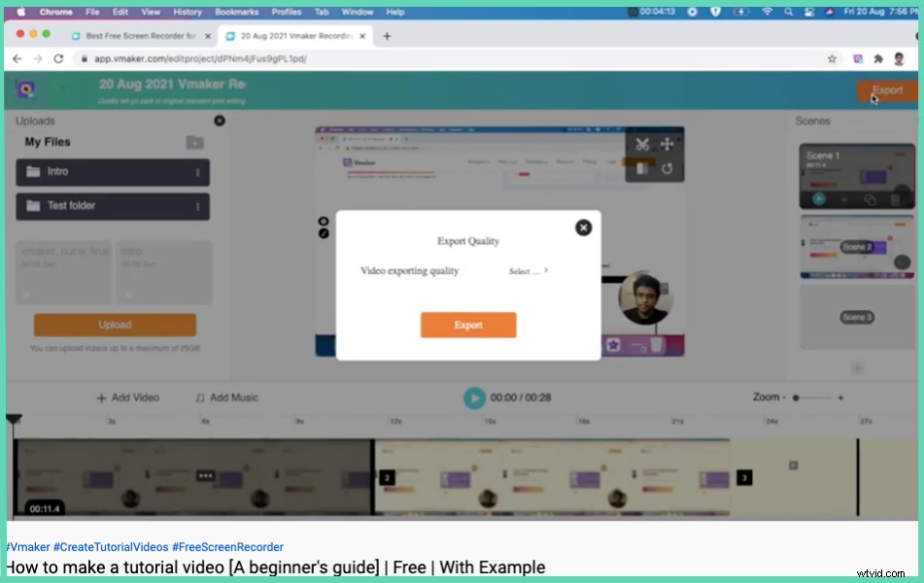Click the crop icon in the preview toolbar
The height and width of the screenshot is (583, 924).
[x=642, y=168]
